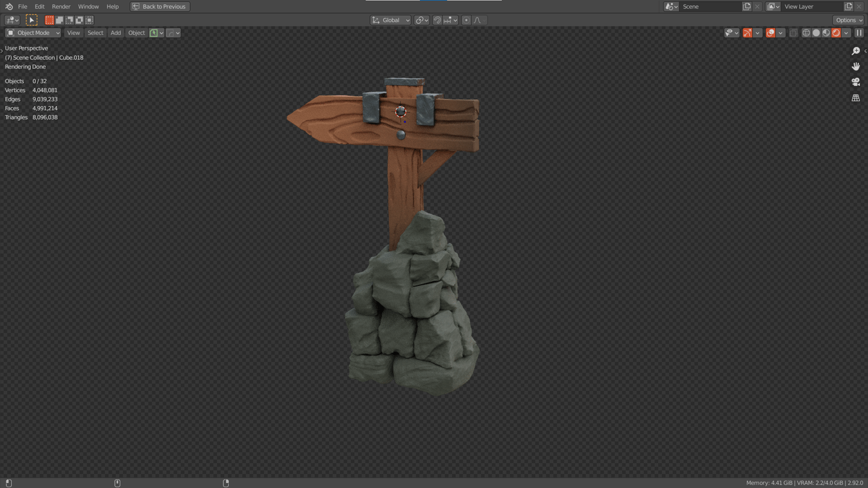Open the Options dropdown

pos(849,20)
